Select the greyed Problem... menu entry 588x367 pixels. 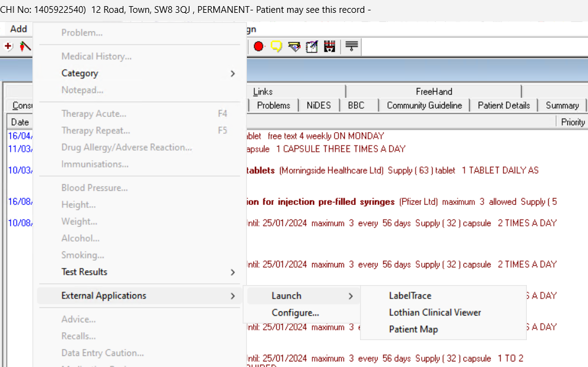[x=139, y=32]
